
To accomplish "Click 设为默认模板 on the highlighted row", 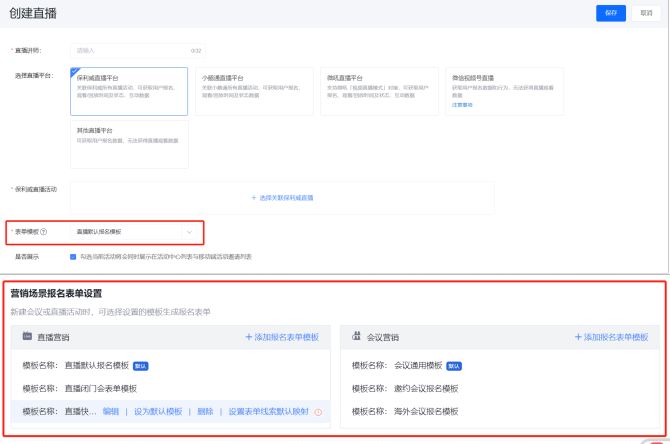I will 159,412.
